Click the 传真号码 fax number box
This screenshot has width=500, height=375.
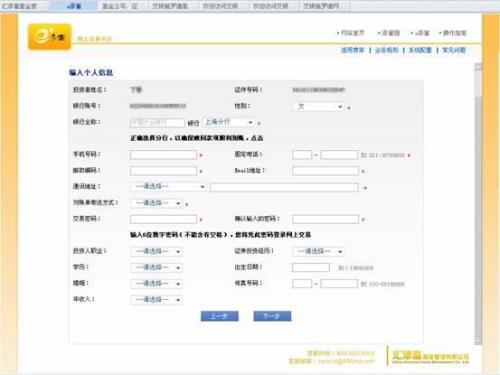pyautogui.click(x=339, y=284)
